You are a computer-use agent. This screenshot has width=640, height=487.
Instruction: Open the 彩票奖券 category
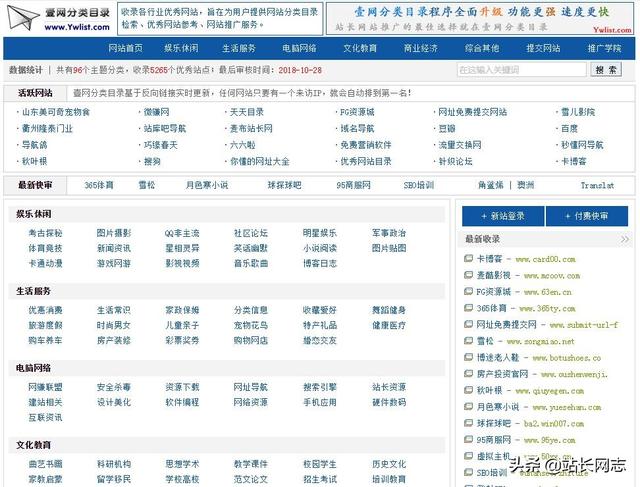pyautogui.click(x=182, y=340)
